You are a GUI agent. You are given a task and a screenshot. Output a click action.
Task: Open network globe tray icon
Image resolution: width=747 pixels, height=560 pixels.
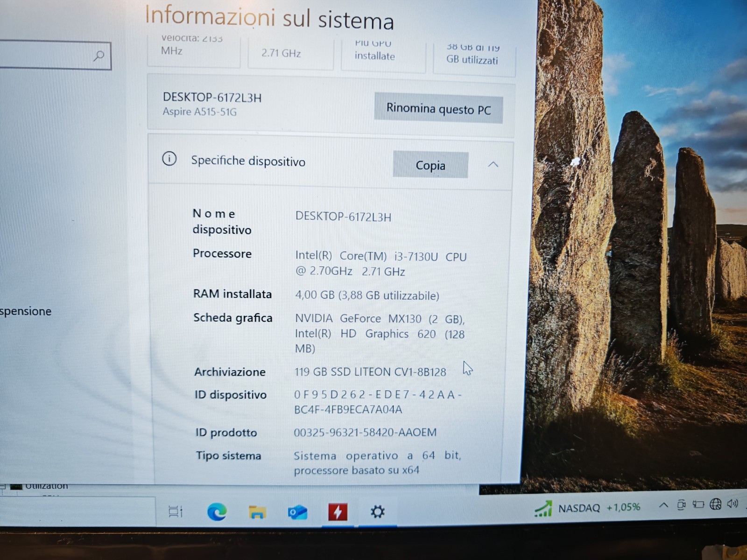[715, 504]
